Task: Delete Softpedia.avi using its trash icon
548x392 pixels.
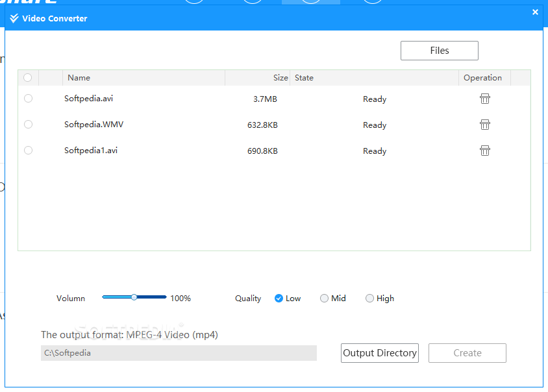Action: 485,99
